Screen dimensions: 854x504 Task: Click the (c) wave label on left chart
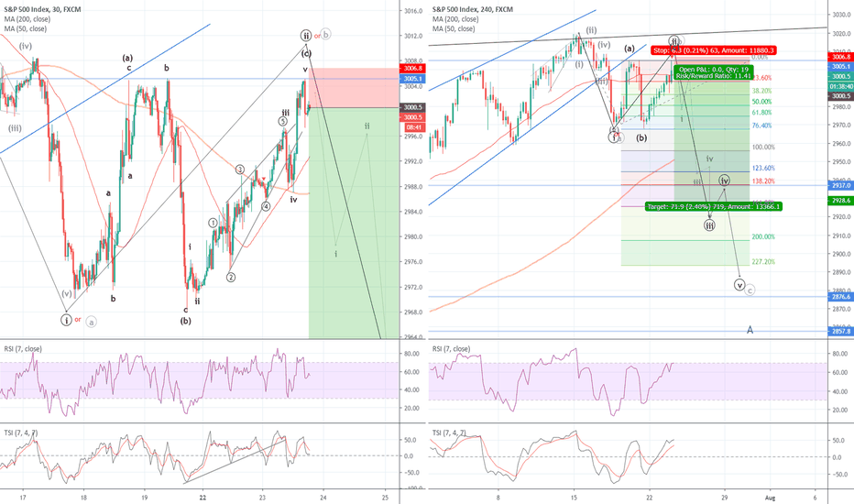[307, 53]
